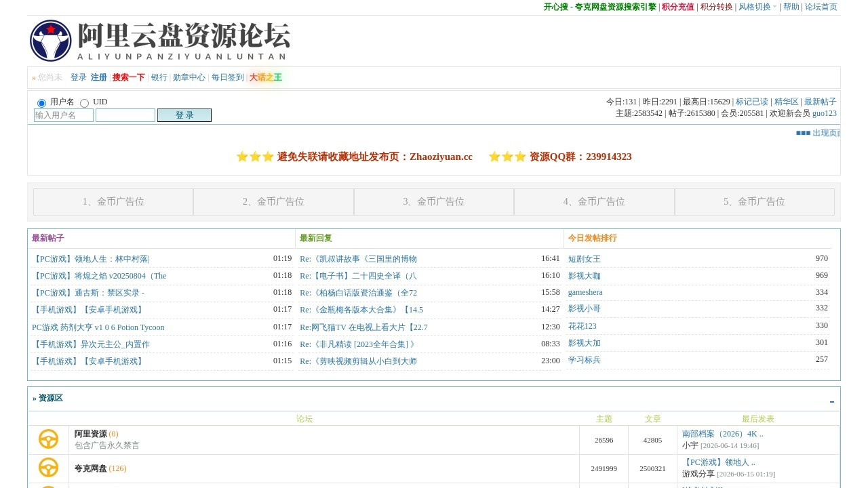This screenshot has width=868, height=488.
Task: Open user 短剧女王 in ranking
Action: (585, 259)
